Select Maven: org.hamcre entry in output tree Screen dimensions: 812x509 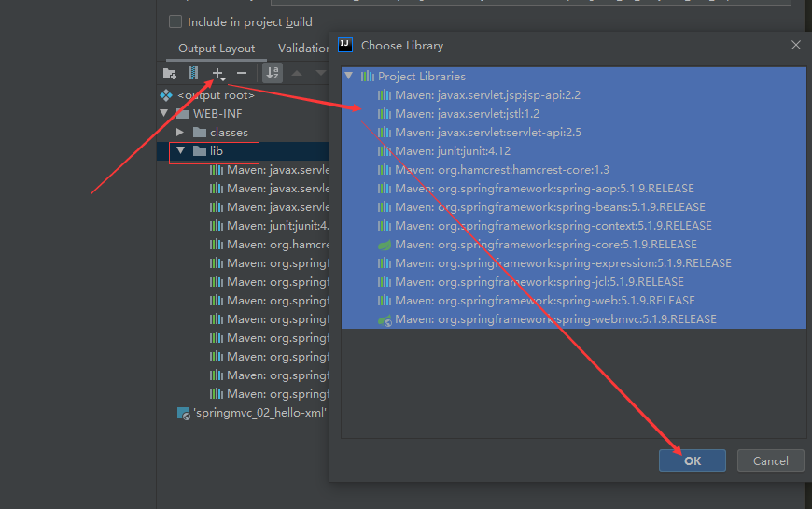[x=277, y=244]
